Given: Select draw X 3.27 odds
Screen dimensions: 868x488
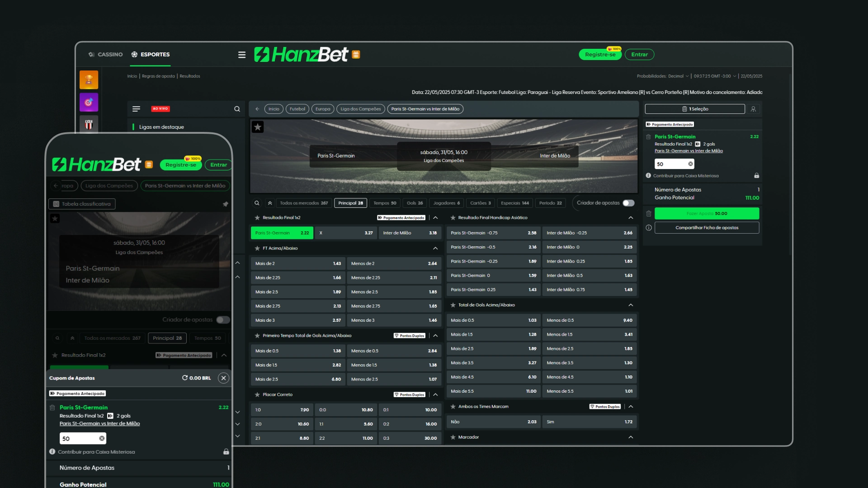Looking at the screenshot, I should click(x=346, y=233).
